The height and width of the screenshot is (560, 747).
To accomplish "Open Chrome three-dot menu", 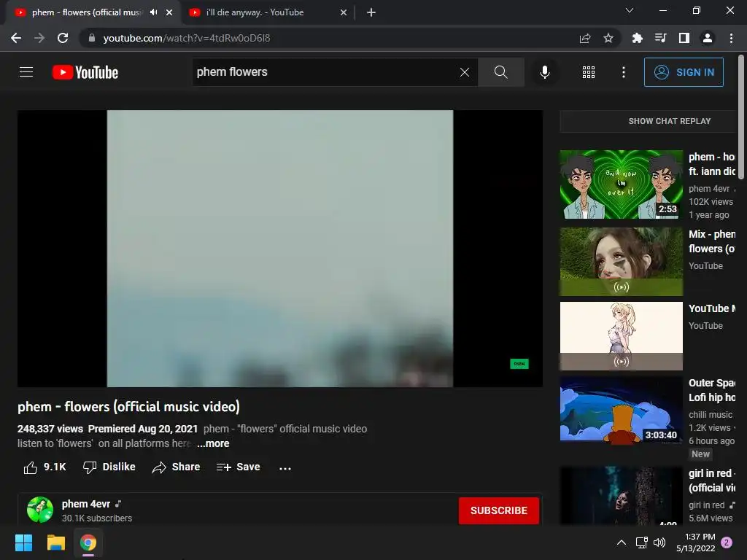I will (731, 38).
